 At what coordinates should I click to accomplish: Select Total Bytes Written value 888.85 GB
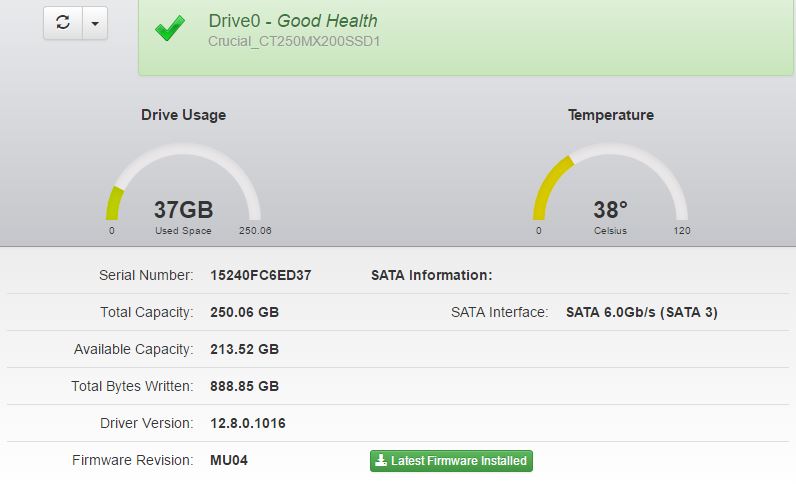point(244,386)
